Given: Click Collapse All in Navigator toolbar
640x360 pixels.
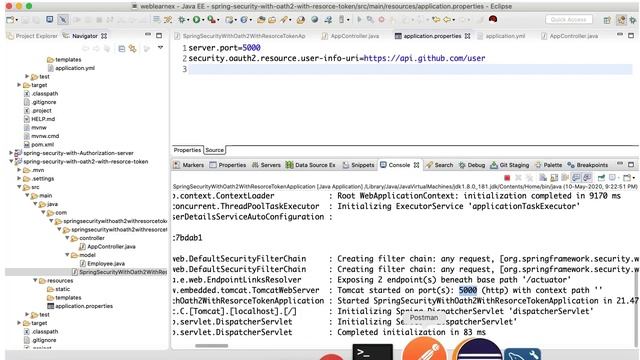Looking at the screenshot, I should tap(122, 49).
